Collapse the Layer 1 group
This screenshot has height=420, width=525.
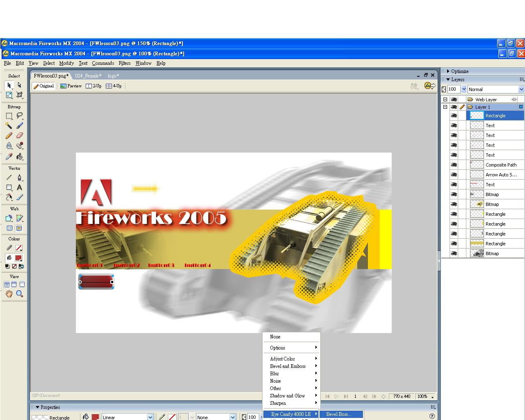[445, 107]
